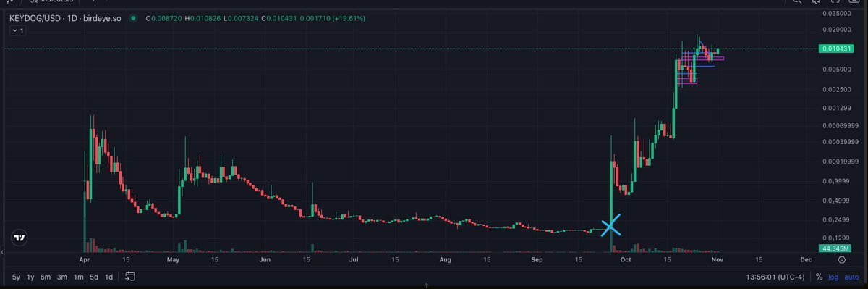The height and width of the screenshot is (289, 868).
Task: Toggle log scale mode
Action: pos(833,277)
